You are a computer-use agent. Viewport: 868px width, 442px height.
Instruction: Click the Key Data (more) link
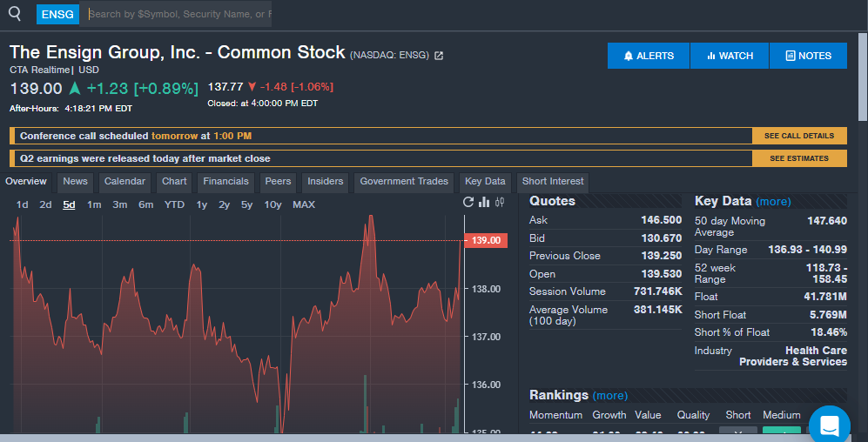click(x=773, y=201)
